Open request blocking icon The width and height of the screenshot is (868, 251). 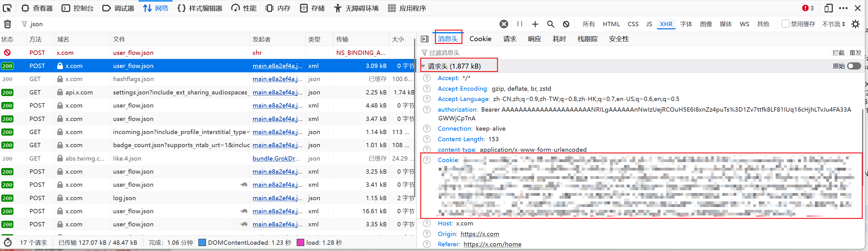pyautogui.click(x=566, y=24)
